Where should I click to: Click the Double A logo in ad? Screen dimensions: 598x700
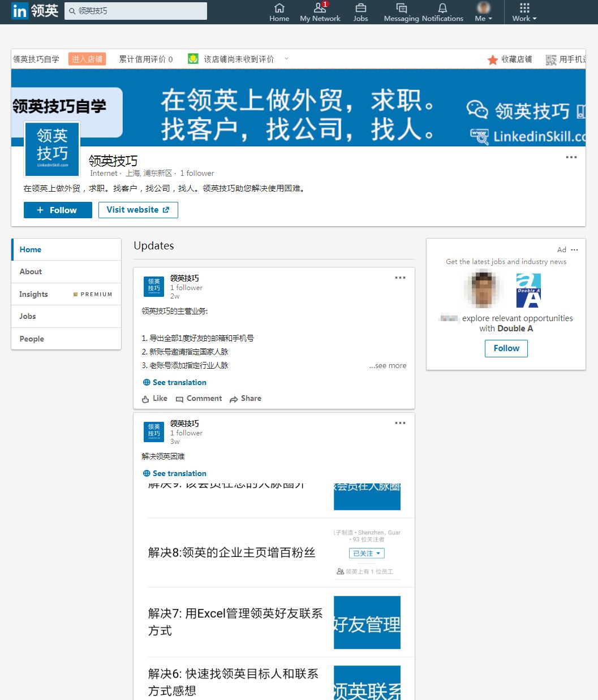click(528, 290)
